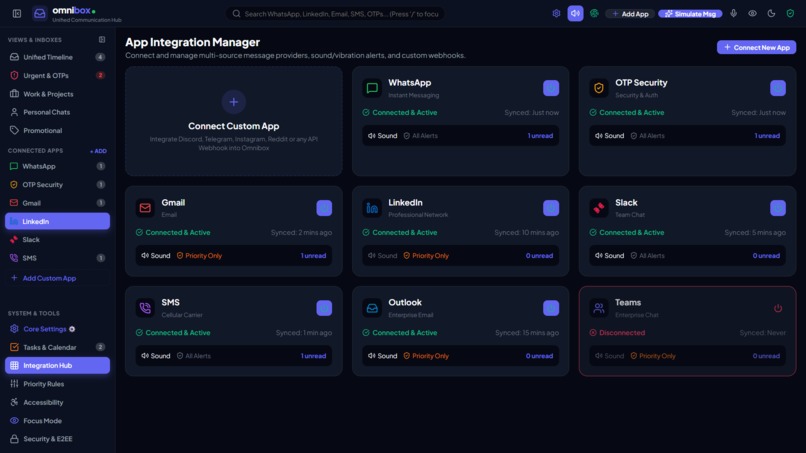Viewport: 806px width, 453px height.
Task: Click the plus circle in Connect Custom App card
Action: point(233,102)
